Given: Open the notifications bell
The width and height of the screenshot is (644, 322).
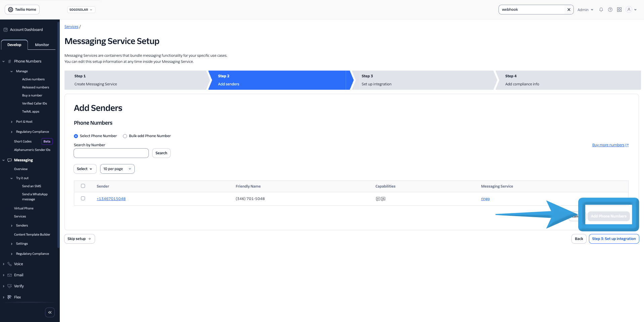Looking at the screenshot, I should click(x=601, y=9).
